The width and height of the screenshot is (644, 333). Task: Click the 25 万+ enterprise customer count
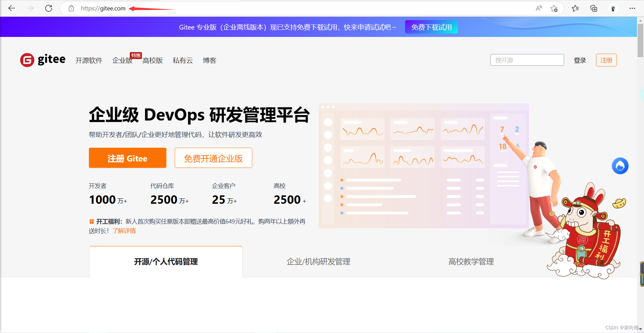pos(224,200)
